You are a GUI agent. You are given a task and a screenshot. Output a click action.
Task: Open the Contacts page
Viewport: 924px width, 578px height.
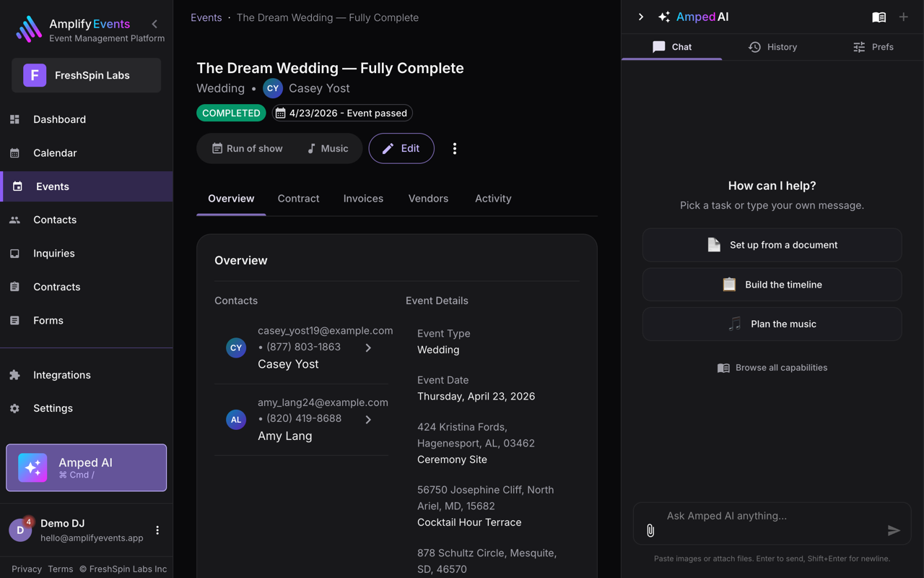point(87,220)
